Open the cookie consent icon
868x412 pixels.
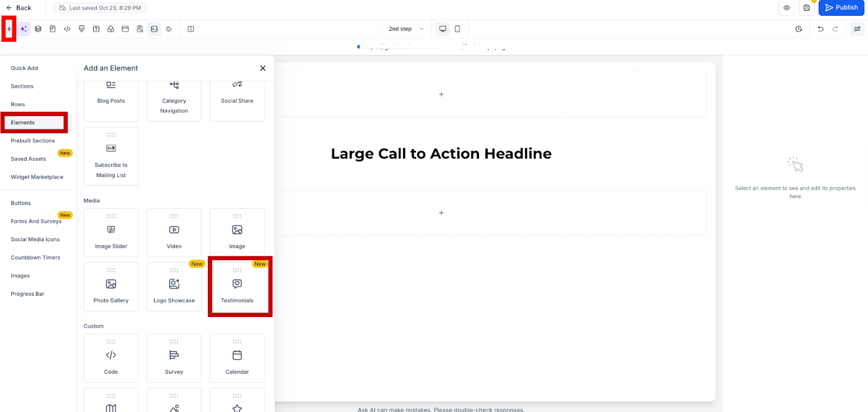(169, 29)
